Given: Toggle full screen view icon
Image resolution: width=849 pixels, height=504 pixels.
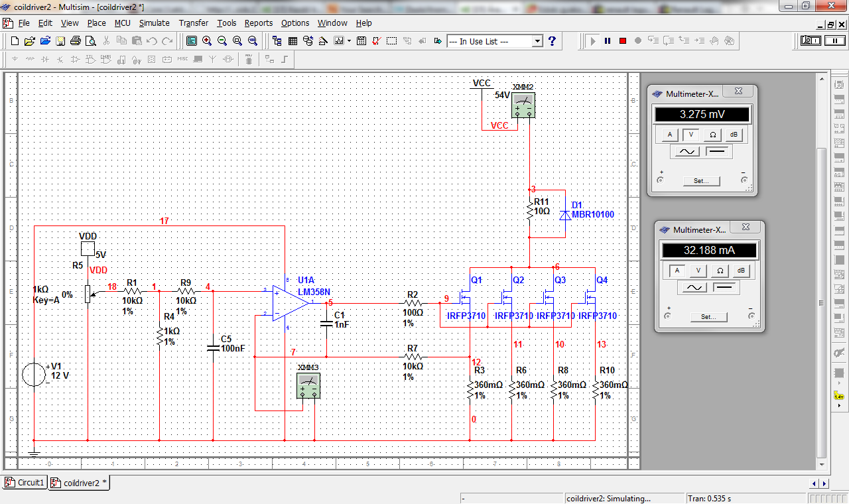Looking at the screenshot, I should click(x=192, y=40).
